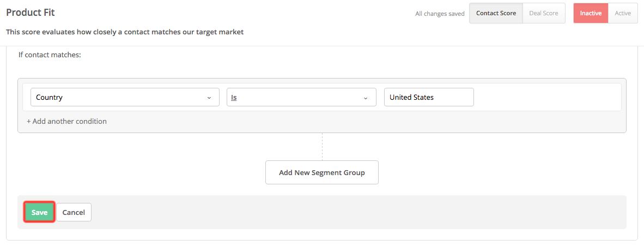Click empty space right of United States field
This screenshot has width=644, height=246.
545,97
